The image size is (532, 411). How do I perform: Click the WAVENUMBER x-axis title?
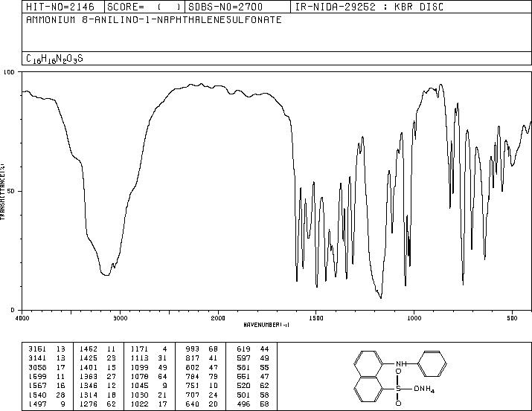point(266,325)
